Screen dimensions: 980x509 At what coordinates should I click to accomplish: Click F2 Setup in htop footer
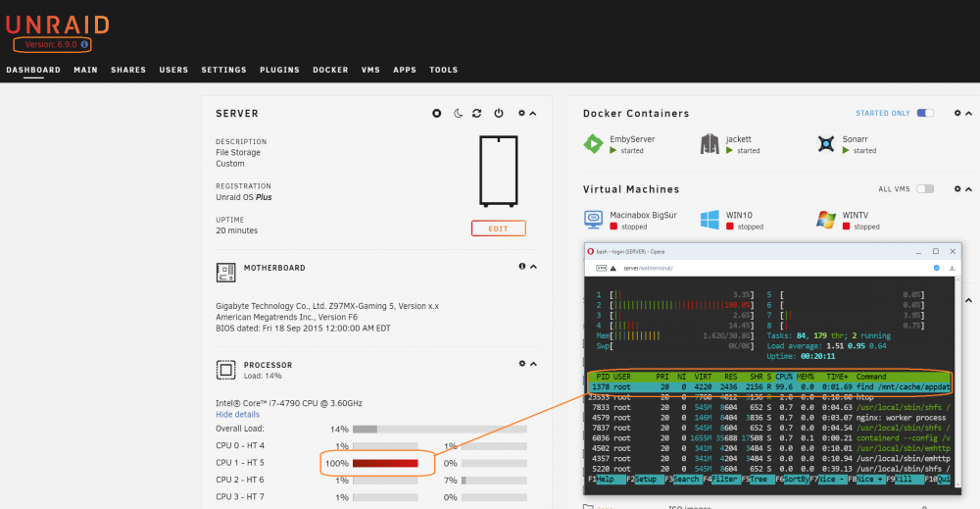pyautogui.click(x=645, y=479)
